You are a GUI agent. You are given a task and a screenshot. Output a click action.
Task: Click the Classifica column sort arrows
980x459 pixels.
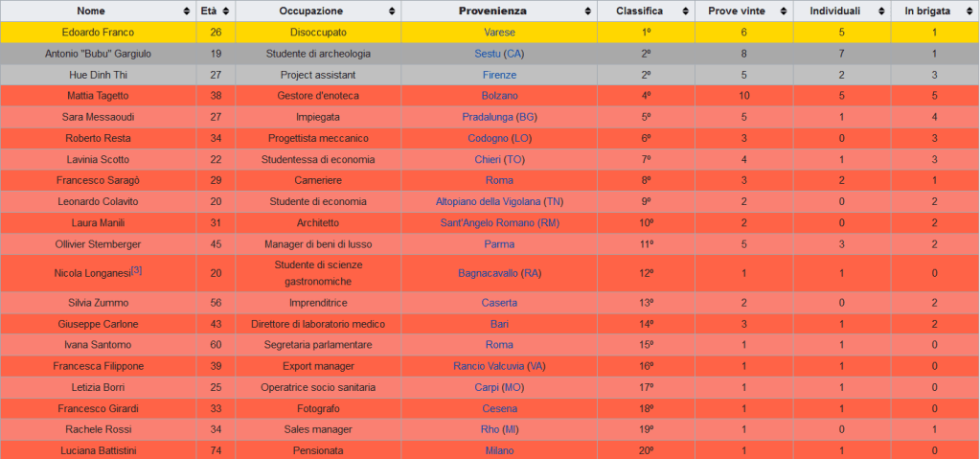tap(685, 11)
